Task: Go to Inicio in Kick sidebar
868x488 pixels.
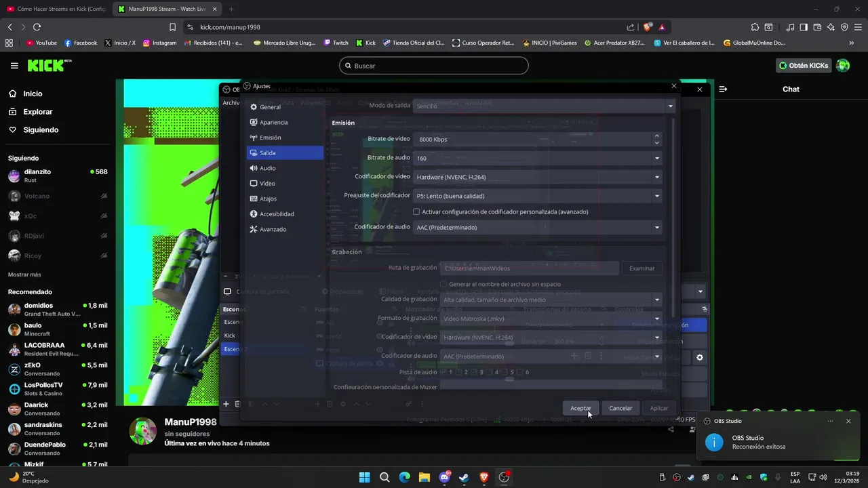Action: tap(25, 94)
